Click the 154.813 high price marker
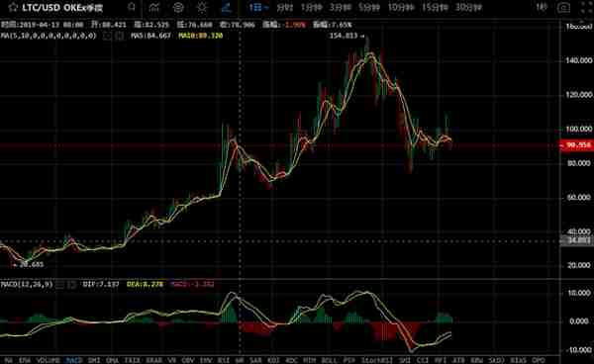The image size is (594, 364). 344,36
